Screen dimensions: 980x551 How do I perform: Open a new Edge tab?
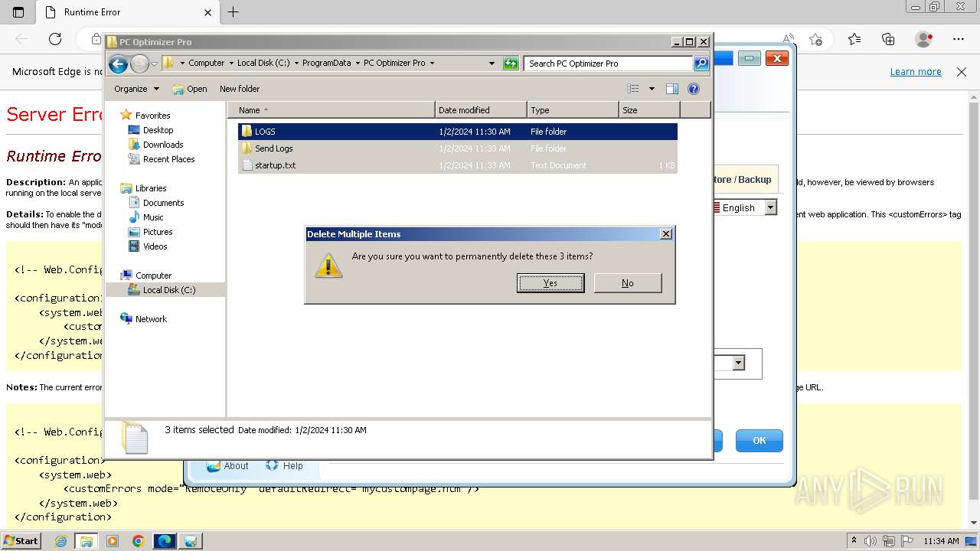pyautogui.click(x=234, y=12)
